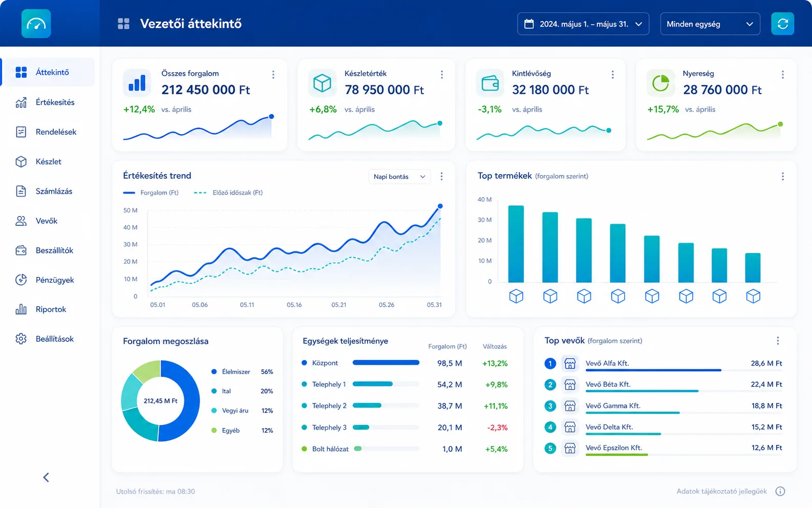Click the tallest bar in Top termékek chart
The image size is (812, 508).
[x=516, y=244]
